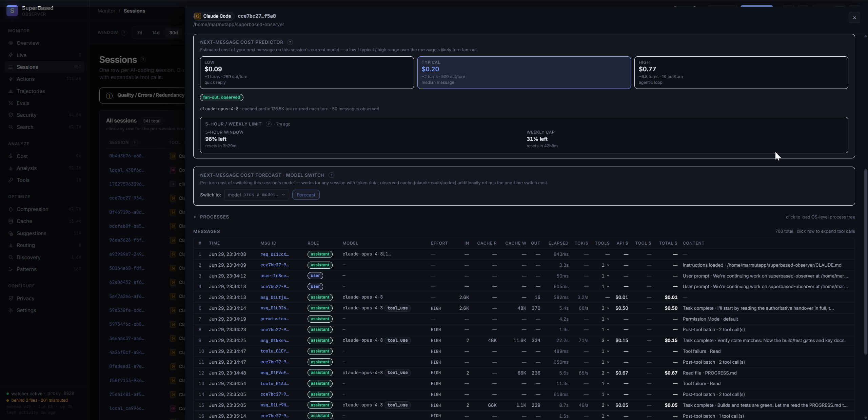Click the '96% left' 5-hour window value

pyautogui.click(x=216, y=139)
